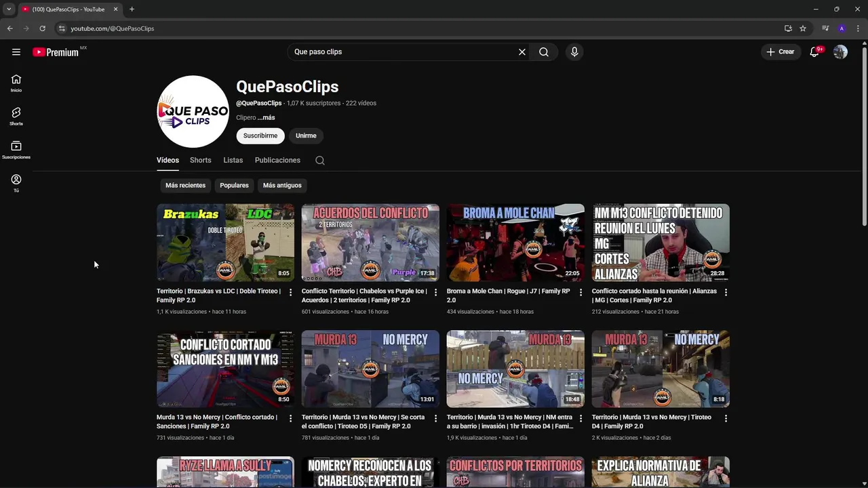Click the QuePasoClips channel avatar
868x488 pixels.
193,111
